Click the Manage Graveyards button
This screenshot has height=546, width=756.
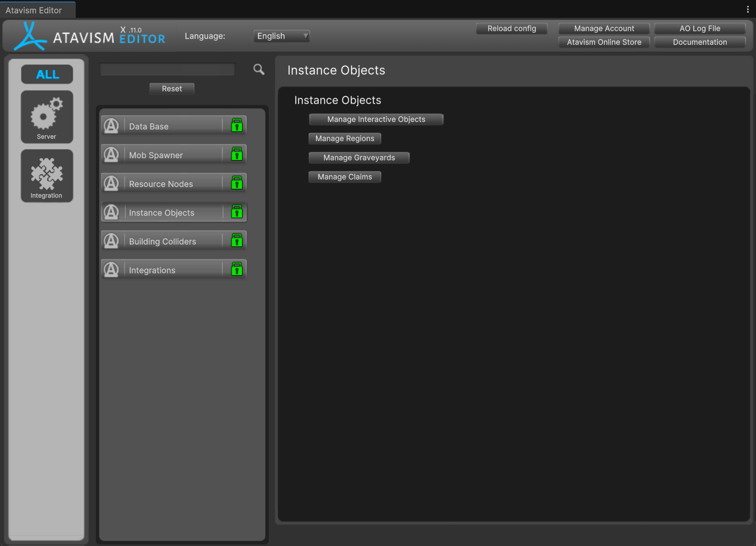tap(359, 157)
